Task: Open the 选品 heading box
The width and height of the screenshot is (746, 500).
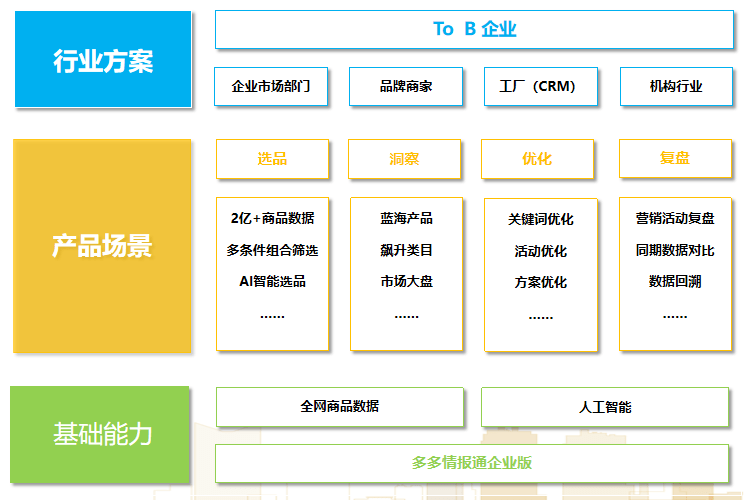Action: [x=273, y=159]
